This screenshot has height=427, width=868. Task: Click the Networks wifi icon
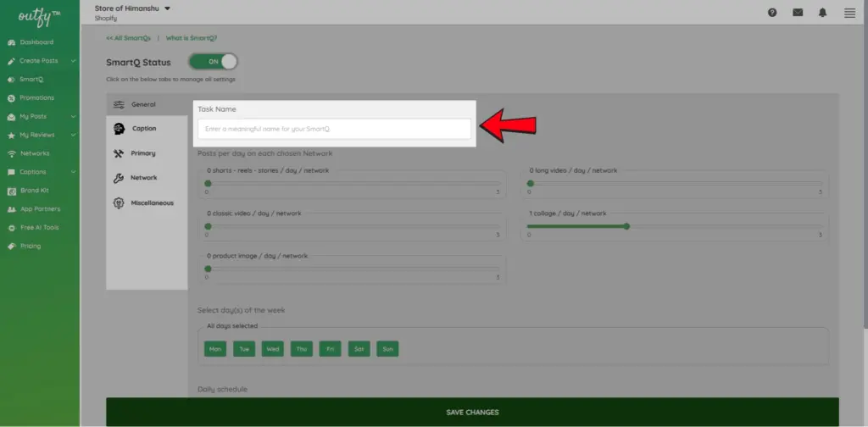pos(12,154)
